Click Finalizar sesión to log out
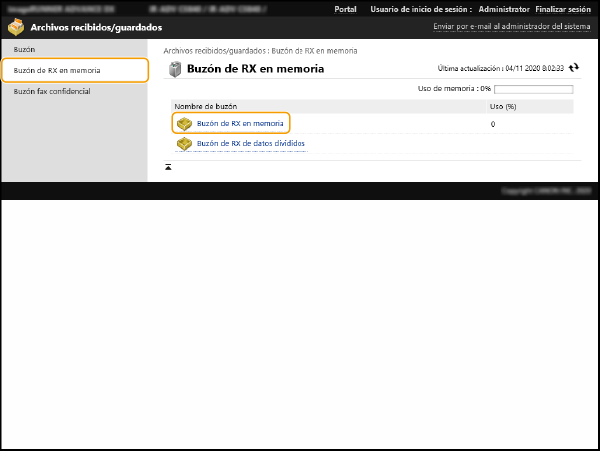Image resolution: width=600 pixels, height=451 pixels. click(x=564, y=8)
